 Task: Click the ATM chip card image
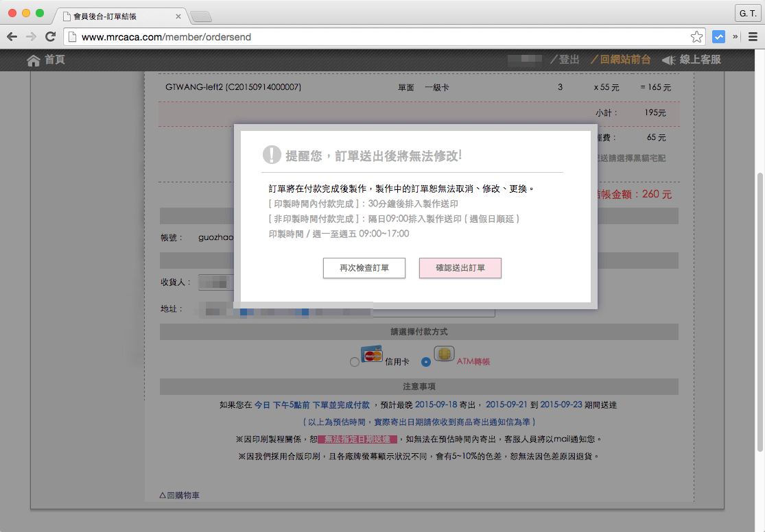pos(445,352)
